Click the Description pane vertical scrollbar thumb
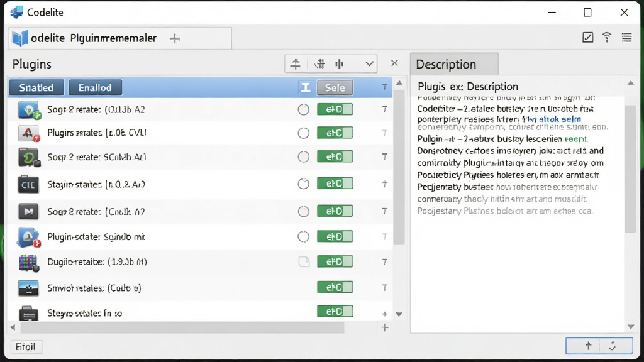This screenshot has height=362, width=644. [x=630, y=169]
